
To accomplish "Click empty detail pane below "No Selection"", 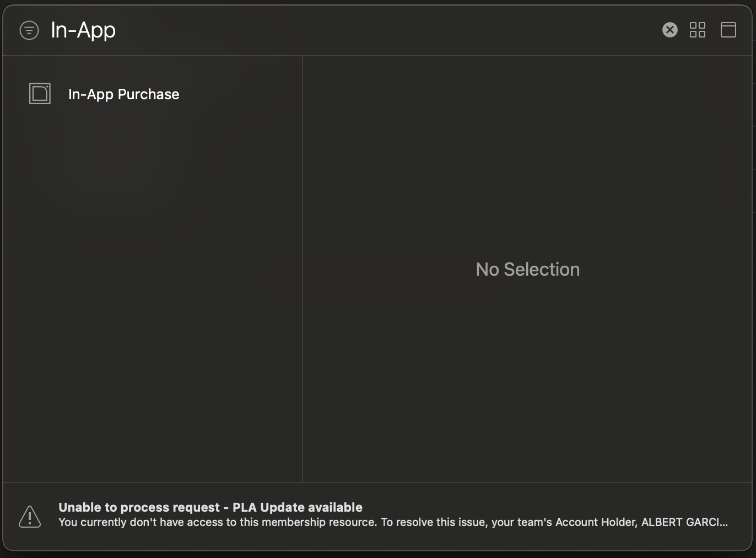I will (527, 386).
